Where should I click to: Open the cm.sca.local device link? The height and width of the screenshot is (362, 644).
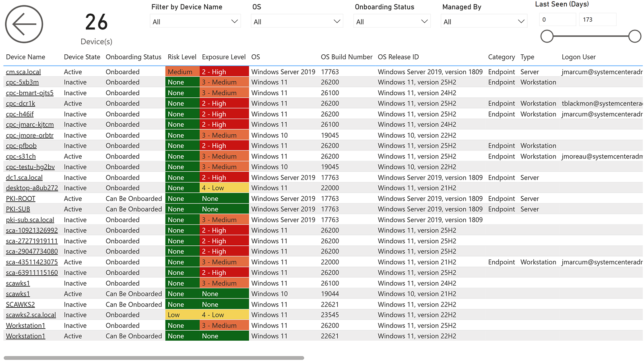click(23, 72)
